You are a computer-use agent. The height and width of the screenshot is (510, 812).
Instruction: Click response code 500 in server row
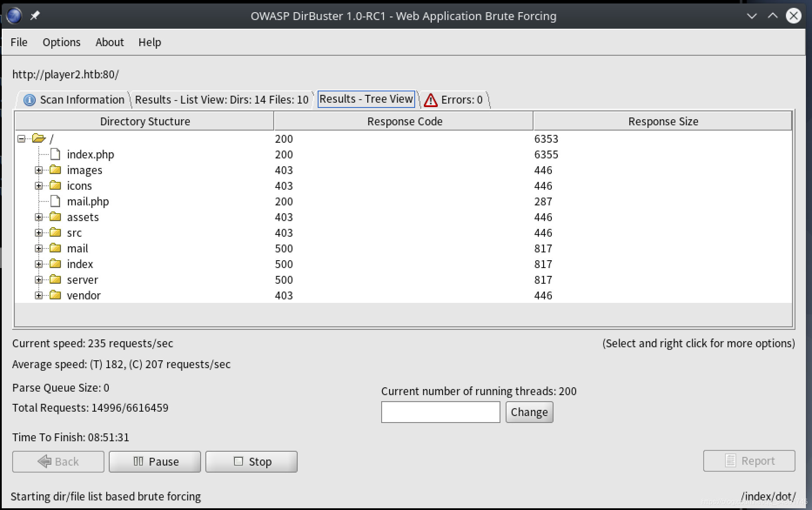[284, 280]
